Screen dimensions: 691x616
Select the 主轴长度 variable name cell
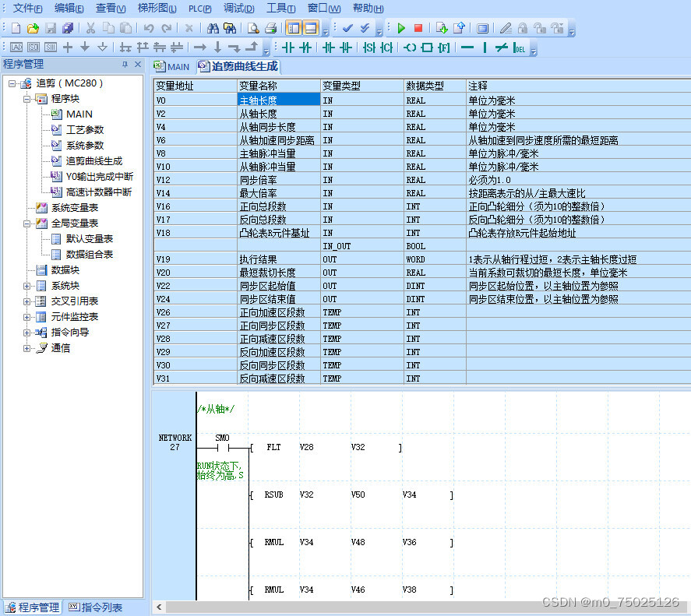pos(279,100)
